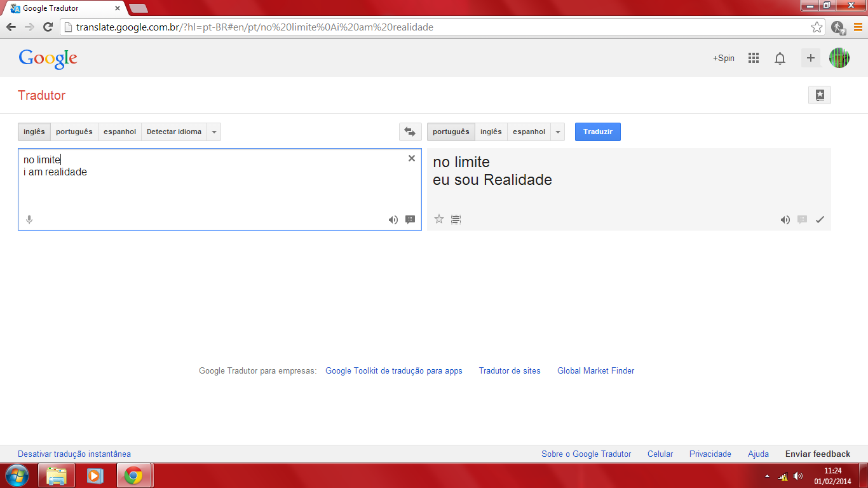Open the Celular link
868x488 pixels.
[x=660, y=454]
